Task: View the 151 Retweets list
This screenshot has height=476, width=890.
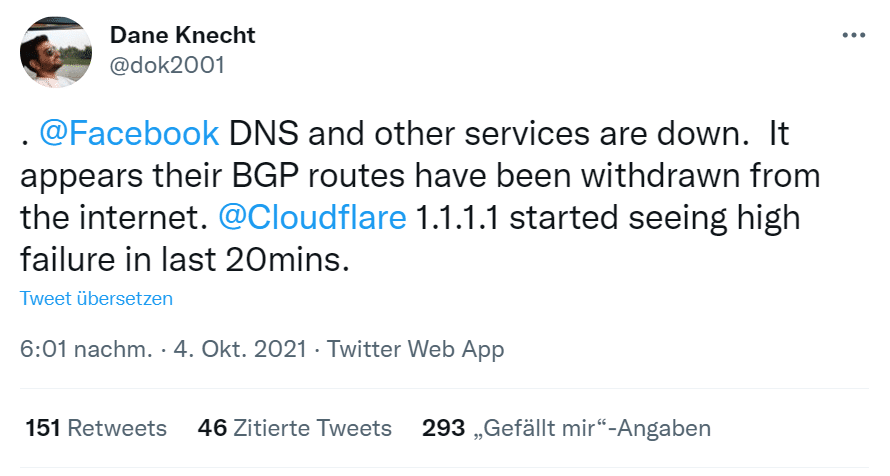Action: click(96, 428)
